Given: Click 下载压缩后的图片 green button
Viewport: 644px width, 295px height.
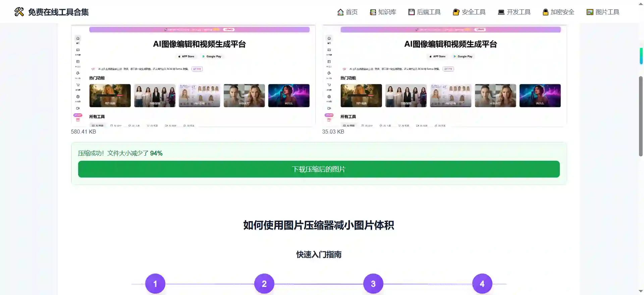Looking at the screenshot, I should click(x=319, y=169).
